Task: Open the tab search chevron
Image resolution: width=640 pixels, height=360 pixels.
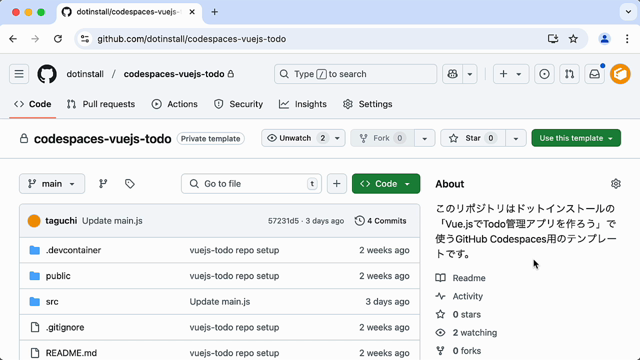Action: click(628, 12)
